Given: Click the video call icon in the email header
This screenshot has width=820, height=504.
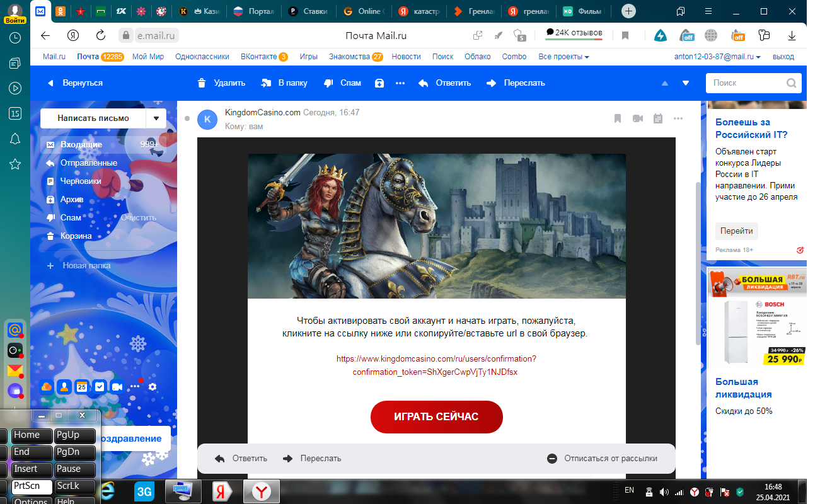Looking at the screenshot, I should point(638,118).
